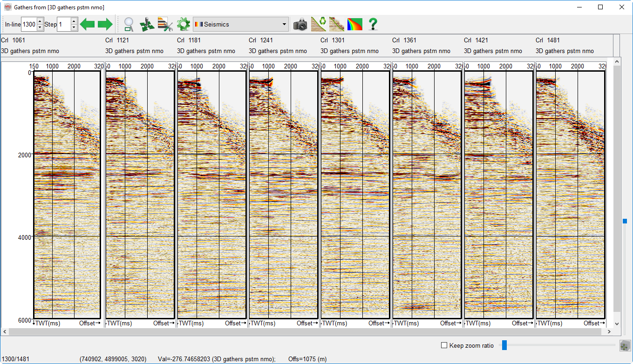
Task: Click the rainbow angle display icon
Action: coord(354,24)
